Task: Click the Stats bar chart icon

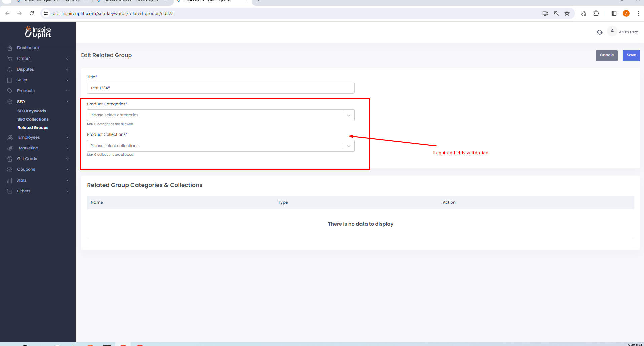Action: tap(10, 181)
